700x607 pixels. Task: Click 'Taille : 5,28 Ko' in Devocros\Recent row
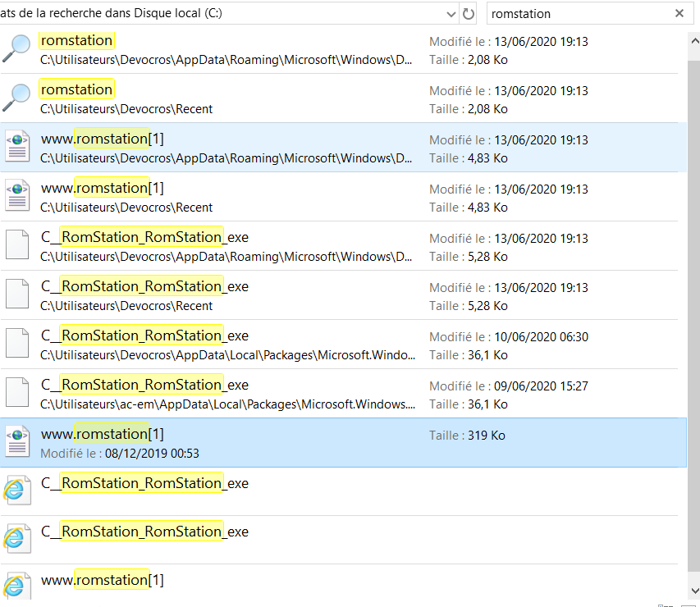pyautogui.click(x=469, y=306)
